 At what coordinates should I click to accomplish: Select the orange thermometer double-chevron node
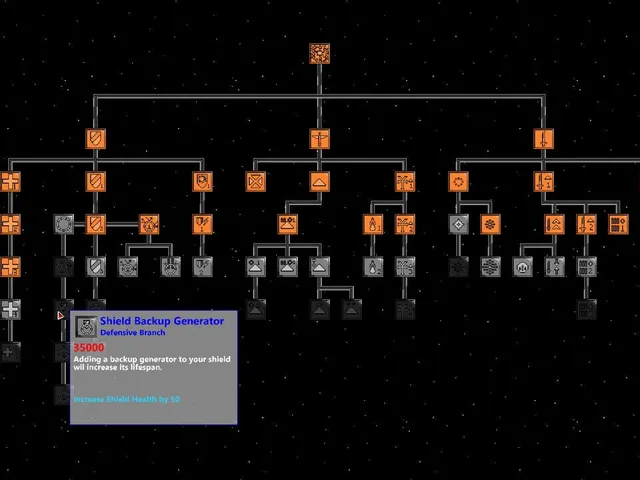554,224
